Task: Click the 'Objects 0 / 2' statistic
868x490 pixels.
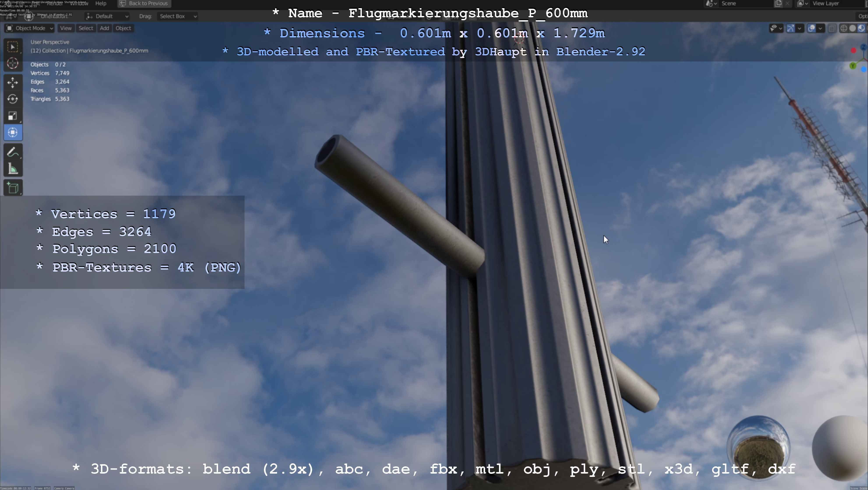Action: [48, 65]
